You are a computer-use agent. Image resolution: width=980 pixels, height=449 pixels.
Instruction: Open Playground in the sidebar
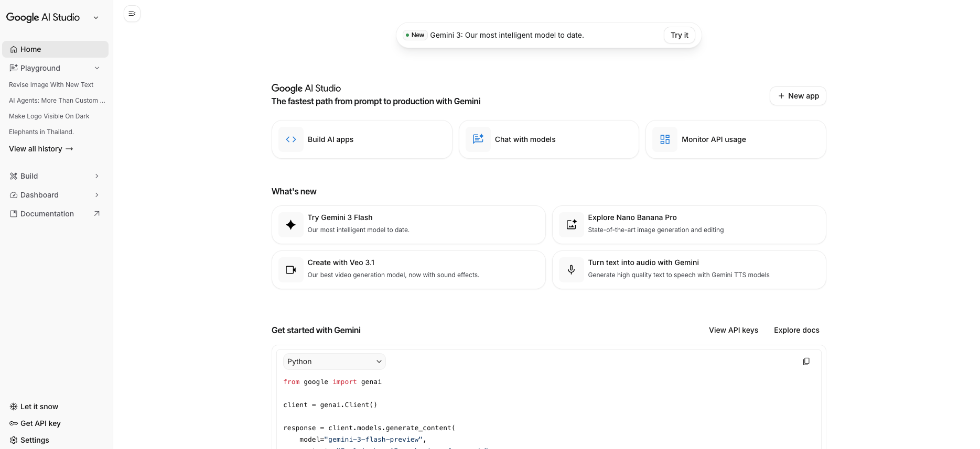pyautogui.click(x=55, y=68)
